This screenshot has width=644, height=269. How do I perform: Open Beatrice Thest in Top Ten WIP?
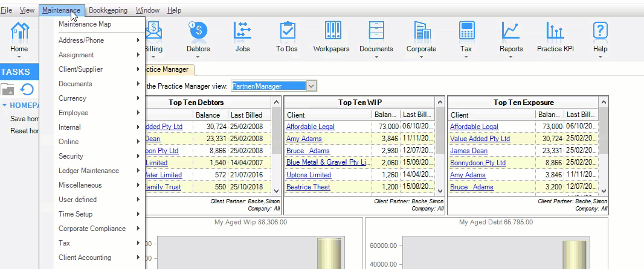[308, 186]
